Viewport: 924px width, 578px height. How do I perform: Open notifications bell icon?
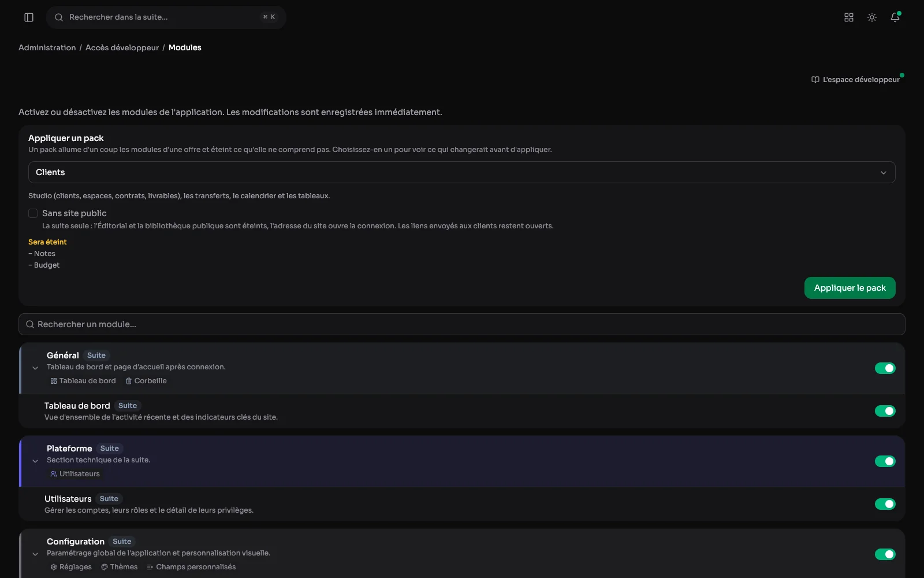click(895, 17)
